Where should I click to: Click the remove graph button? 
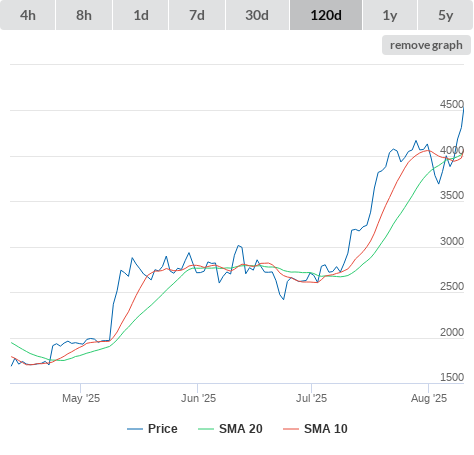426,45
